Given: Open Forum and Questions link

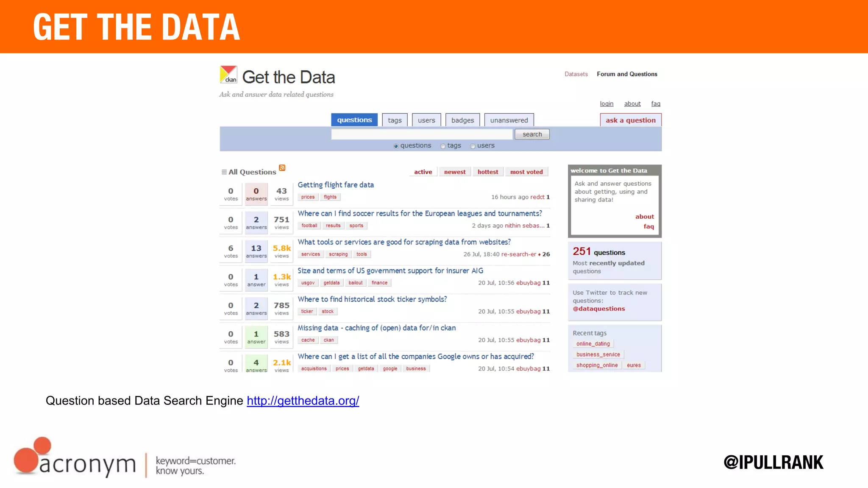Looking at the screenshot, I should coord(627,74).
